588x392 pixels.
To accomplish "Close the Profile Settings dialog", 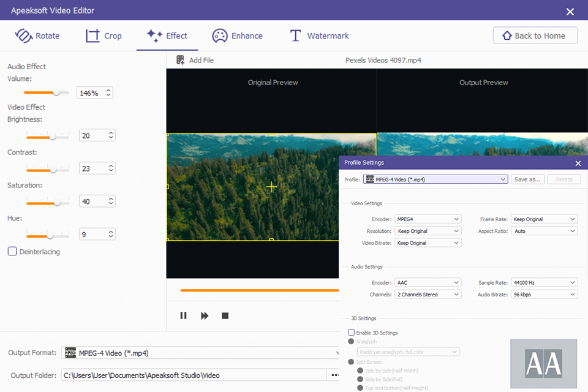I will click(578, 163).
